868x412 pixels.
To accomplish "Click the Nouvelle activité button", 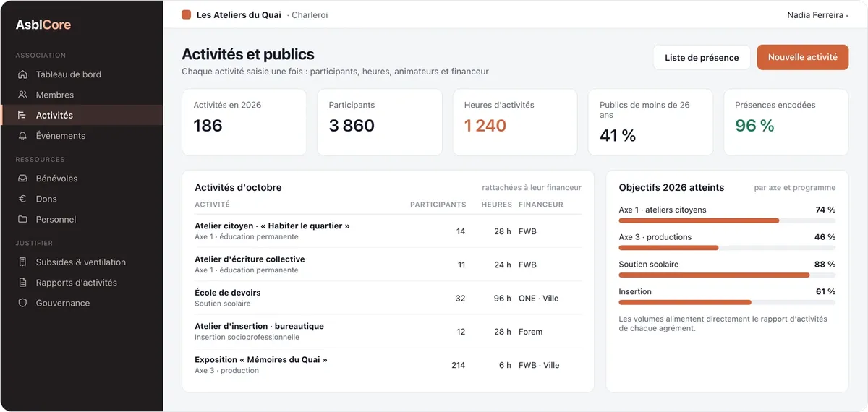I will point(803,57).
